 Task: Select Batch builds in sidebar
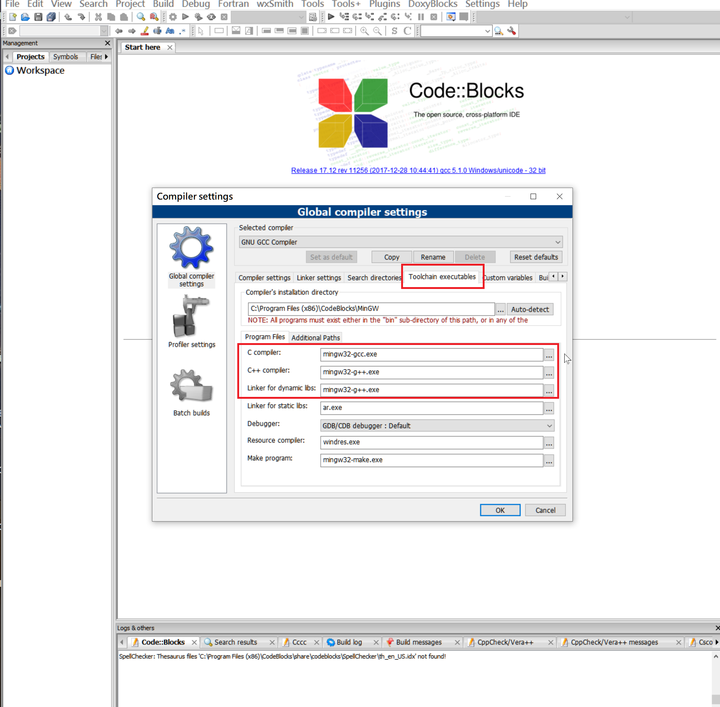tap(191, 393)
